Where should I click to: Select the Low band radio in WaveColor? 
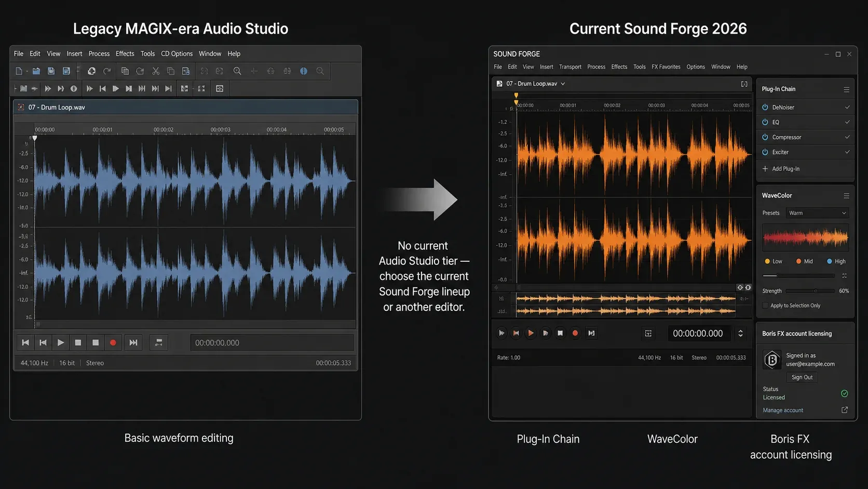pyautogui.click(x=767, y=261)
